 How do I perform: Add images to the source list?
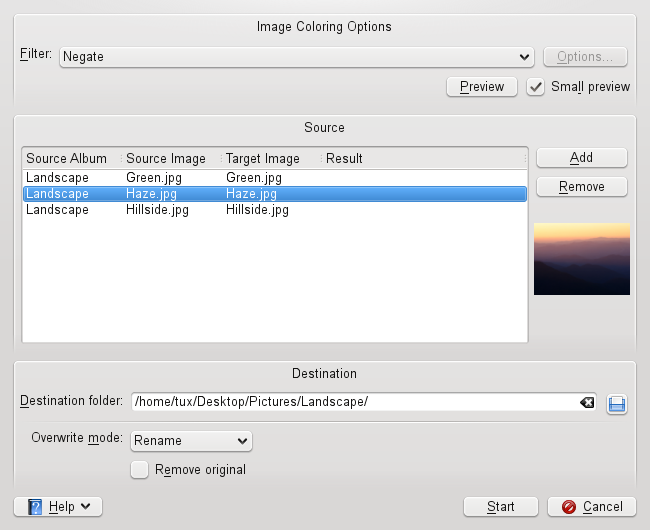pos(582,158)
